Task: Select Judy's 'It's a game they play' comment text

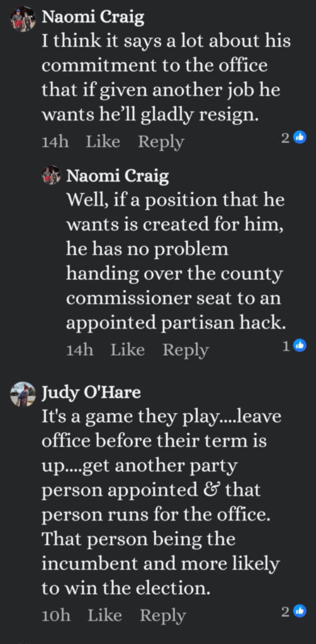Action: click(162, 502)
